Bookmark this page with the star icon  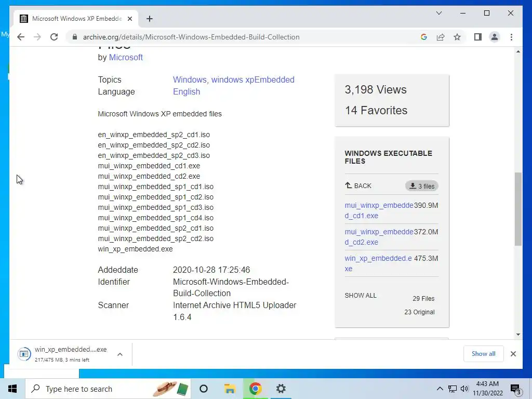point(457,37)
